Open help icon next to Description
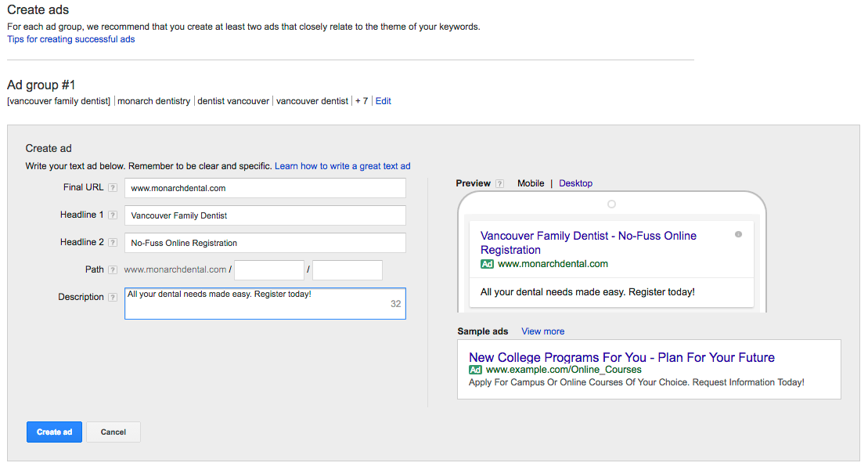Image resolution: width=868 pixels, height=470 pixels. point(113,297)
